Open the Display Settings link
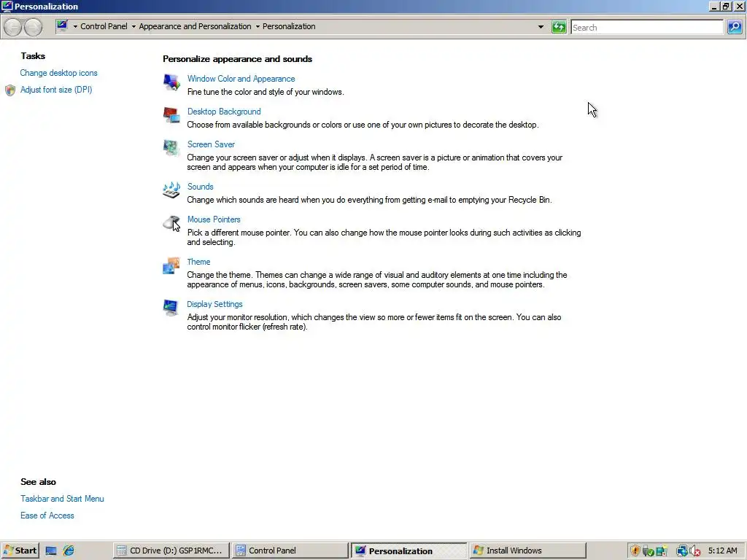Image resolution: width=747 pixels, height=560 pixels. [x=214, y=305]
